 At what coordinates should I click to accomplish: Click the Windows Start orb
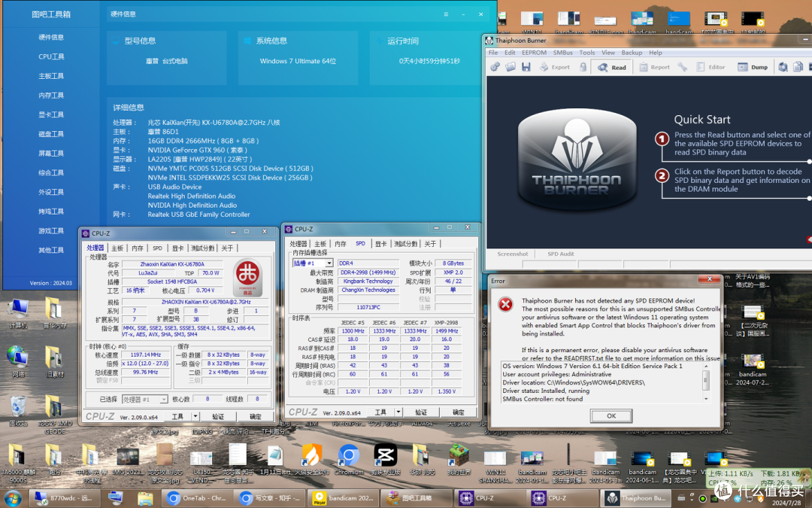[13, 499]
